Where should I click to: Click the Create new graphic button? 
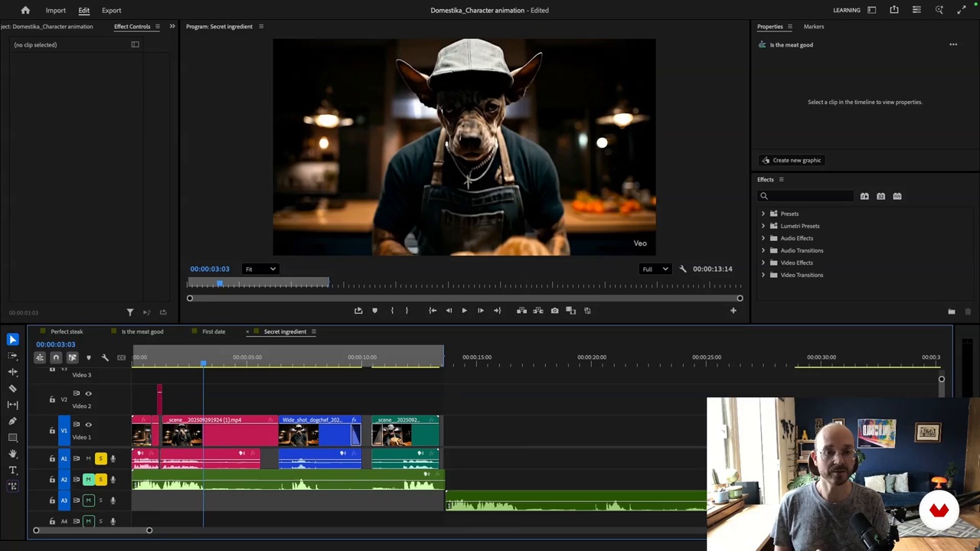point(792,161)
